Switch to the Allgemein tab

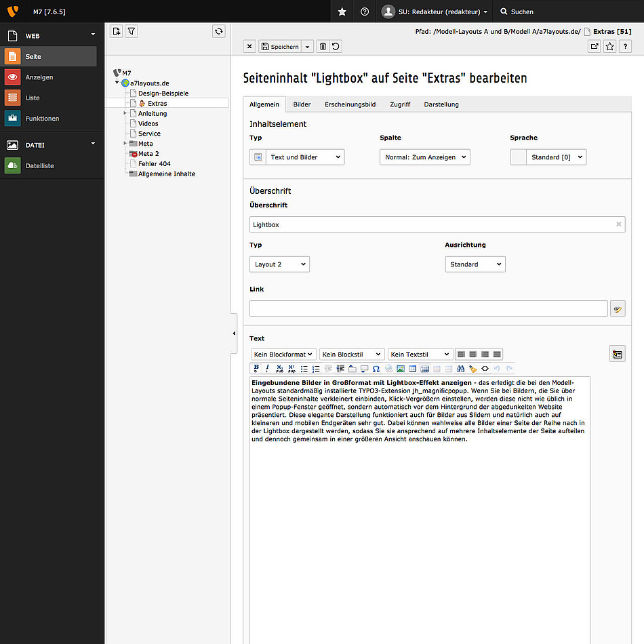click(264, 104)
